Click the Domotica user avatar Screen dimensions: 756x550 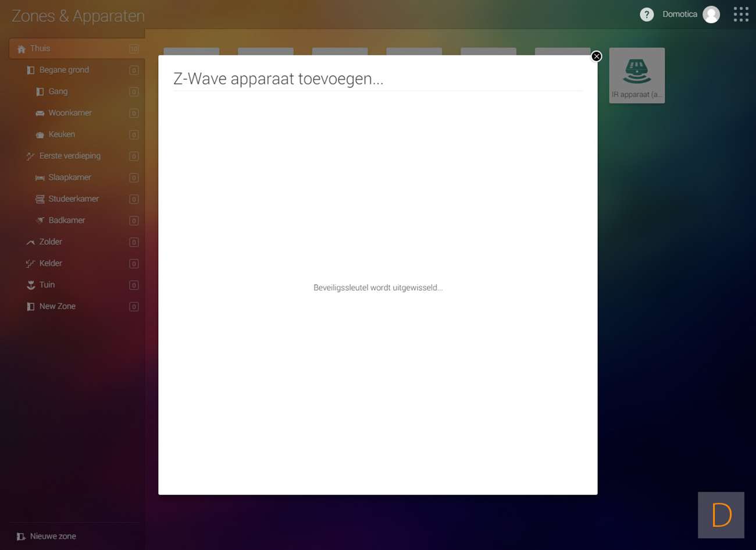(x=711, y=15)
